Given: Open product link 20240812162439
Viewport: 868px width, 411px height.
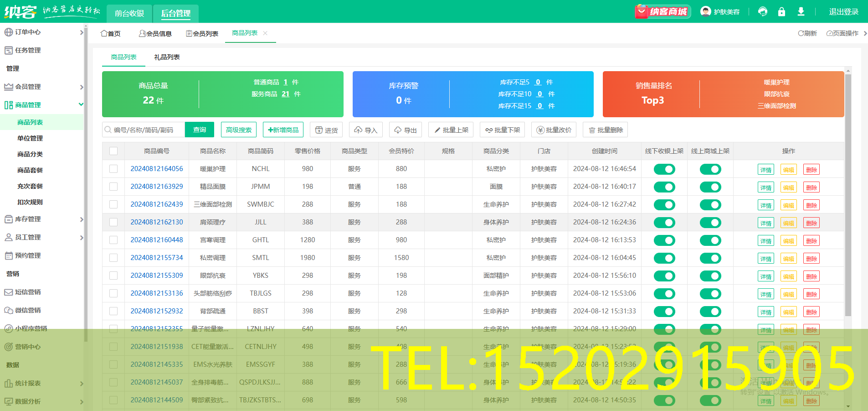Looking at the screenshot, I should [157, 204].
